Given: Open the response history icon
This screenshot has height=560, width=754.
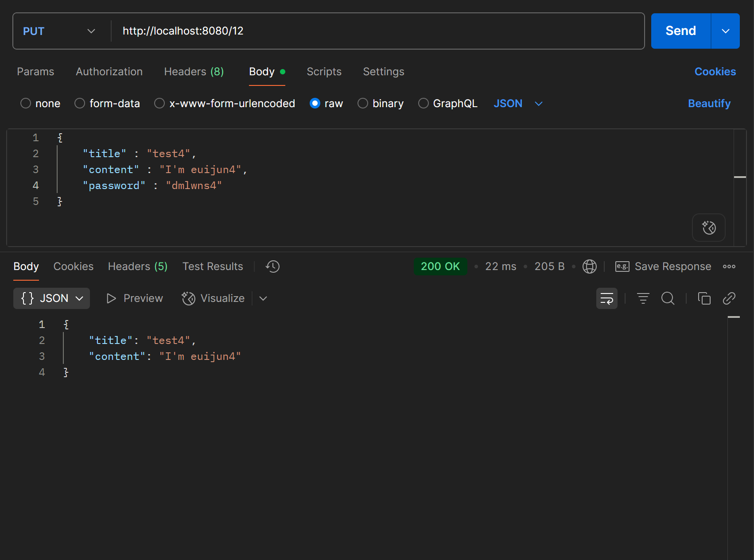Looking at the screenshot, I should (x=272, y=266).
